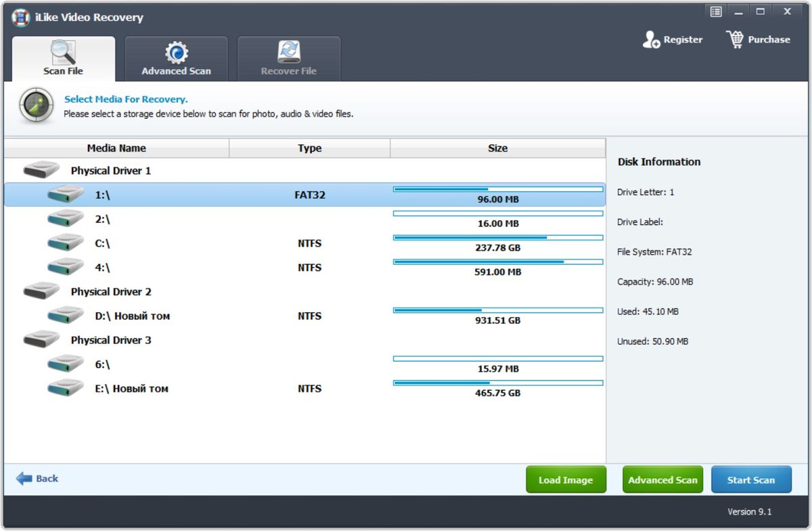Click the drive icon for D:\ Новый том

click(x=64, y=314)
